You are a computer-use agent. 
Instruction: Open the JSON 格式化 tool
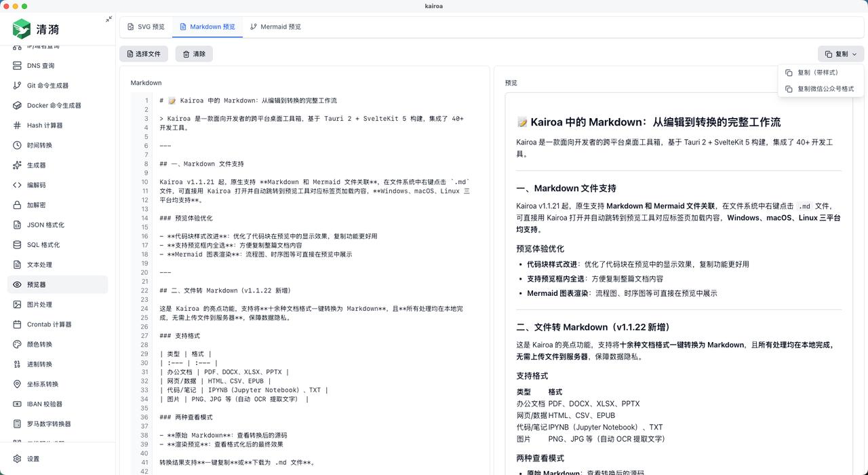pos(58,225)
